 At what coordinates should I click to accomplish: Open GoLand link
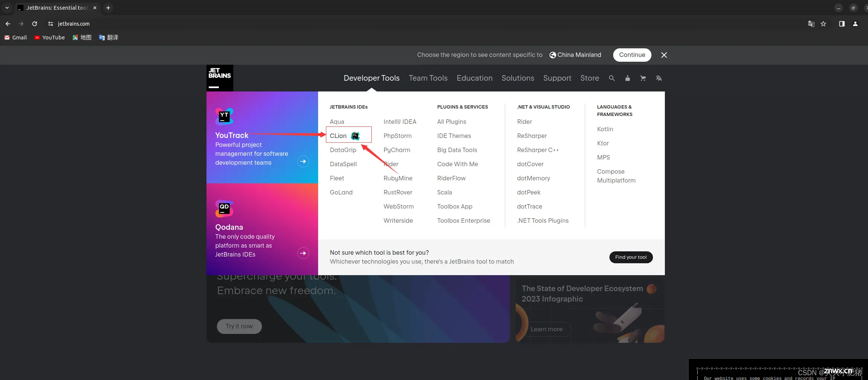(x=341, y=192)
